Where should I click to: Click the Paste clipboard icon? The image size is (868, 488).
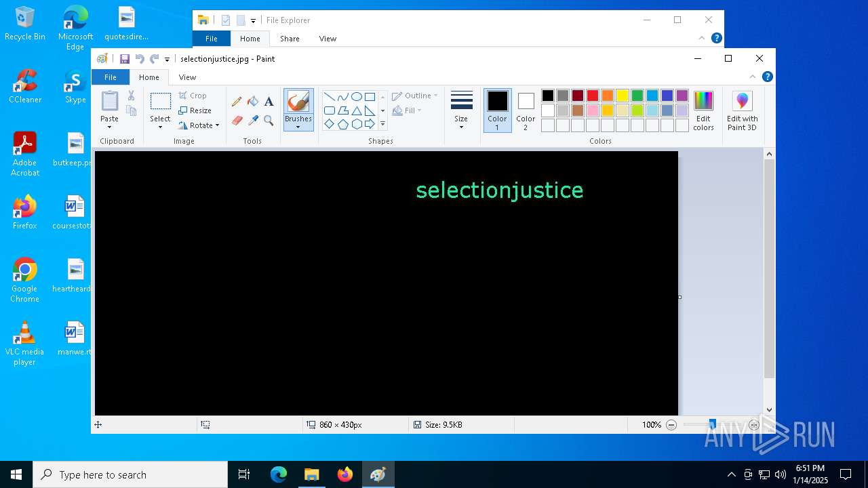coord(109,101)
